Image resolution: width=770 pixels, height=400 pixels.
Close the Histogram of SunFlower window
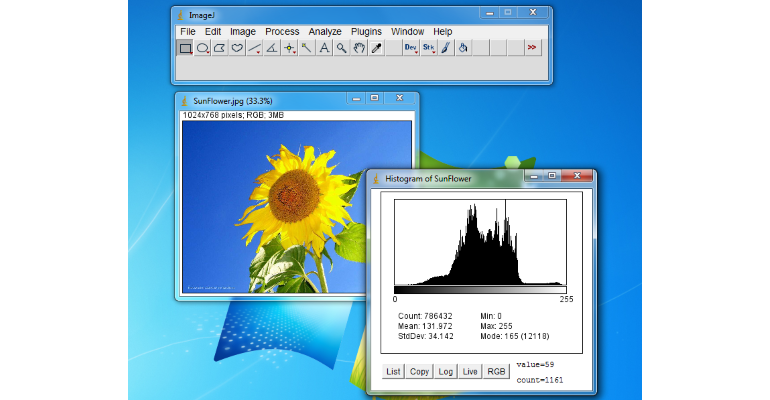(578, 176)
